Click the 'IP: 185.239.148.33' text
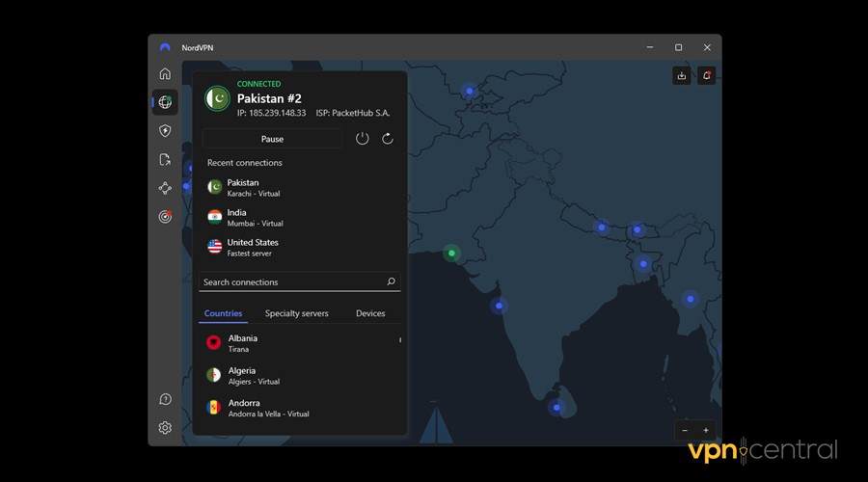 pos(271,113)
